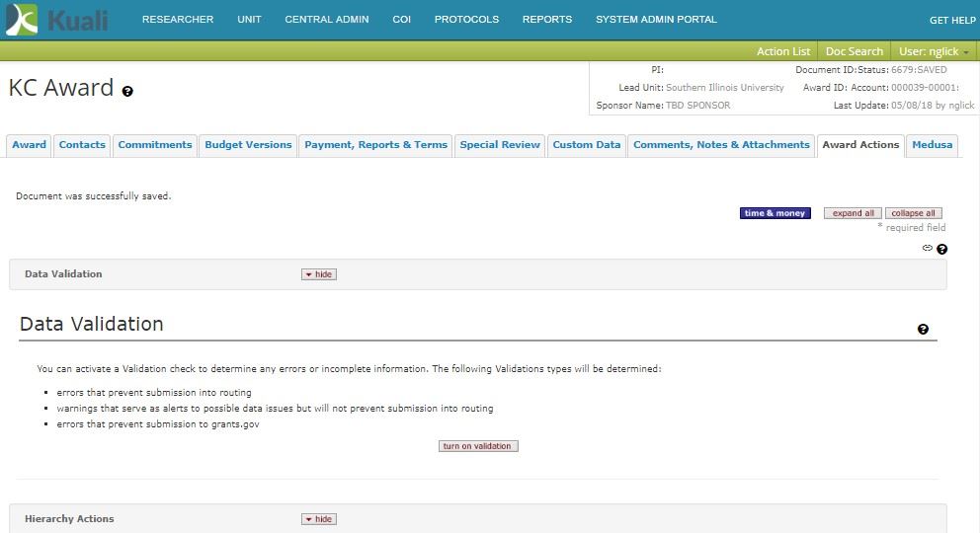Click help icon beside the link icon

coord(941,250)
